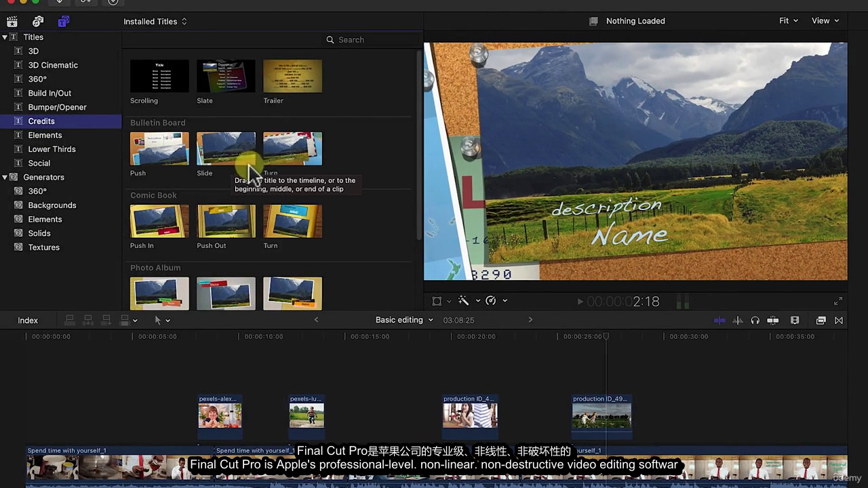Collapse the Titles category triangle

pos(5,37)
